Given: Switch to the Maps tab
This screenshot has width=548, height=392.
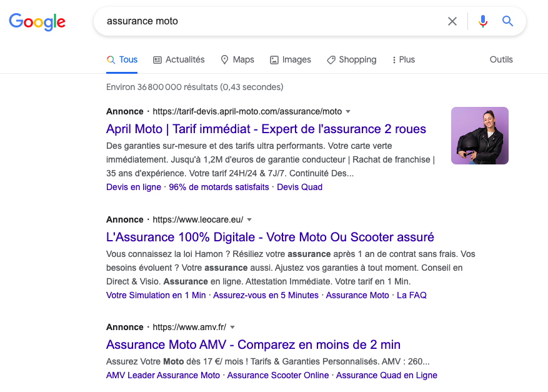Looking at the screenshot, I should coord(237,59).
